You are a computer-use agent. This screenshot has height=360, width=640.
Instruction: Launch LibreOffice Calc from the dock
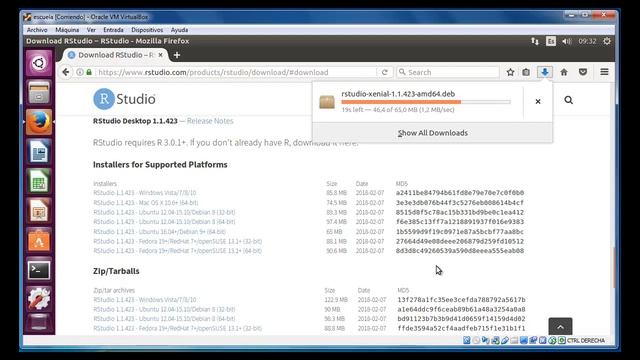39,181
